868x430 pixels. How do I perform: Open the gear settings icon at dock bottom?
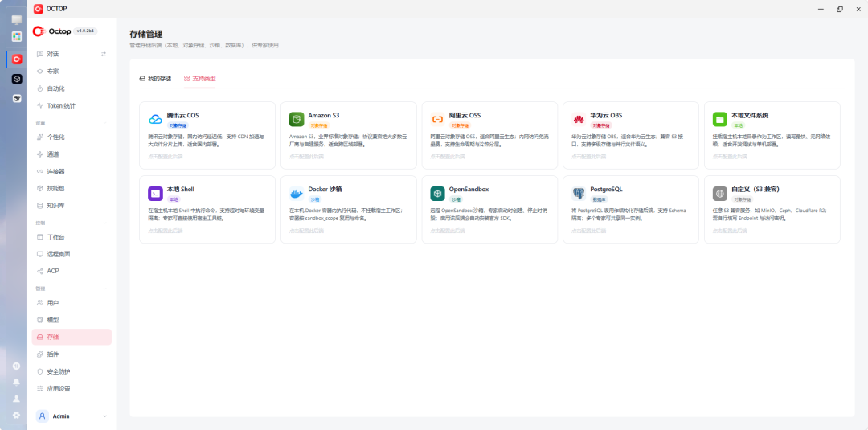(17, 415)
